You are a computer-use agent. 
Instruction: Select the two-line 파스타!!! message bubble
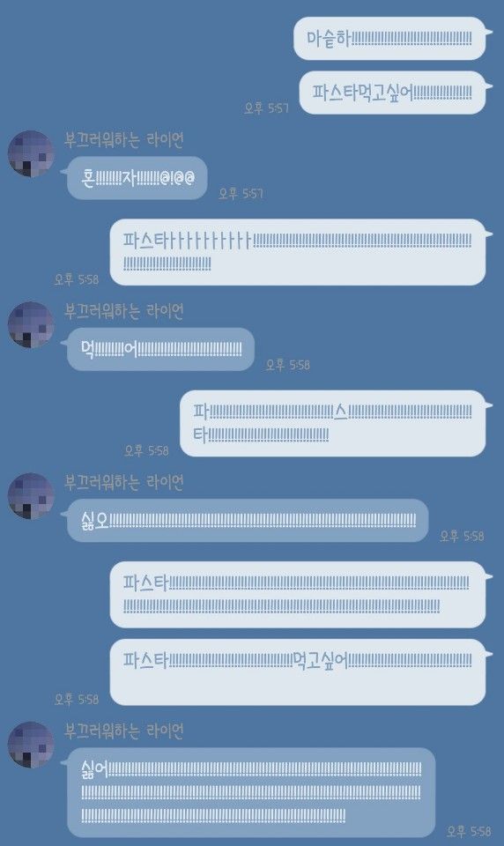pyautogui.click(x=298, y=595)
